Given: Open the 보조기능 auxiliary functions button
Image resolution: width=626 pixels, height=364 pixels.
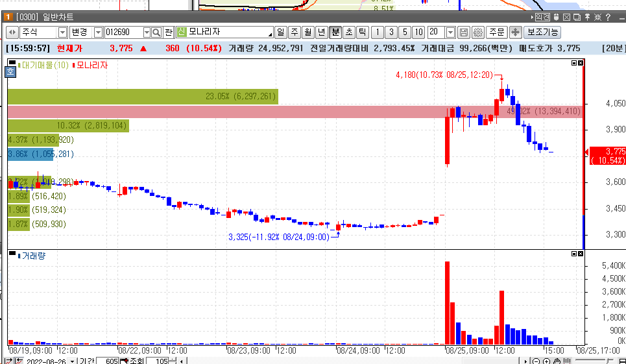Looking at the screenshot, I should coord(542,32).
